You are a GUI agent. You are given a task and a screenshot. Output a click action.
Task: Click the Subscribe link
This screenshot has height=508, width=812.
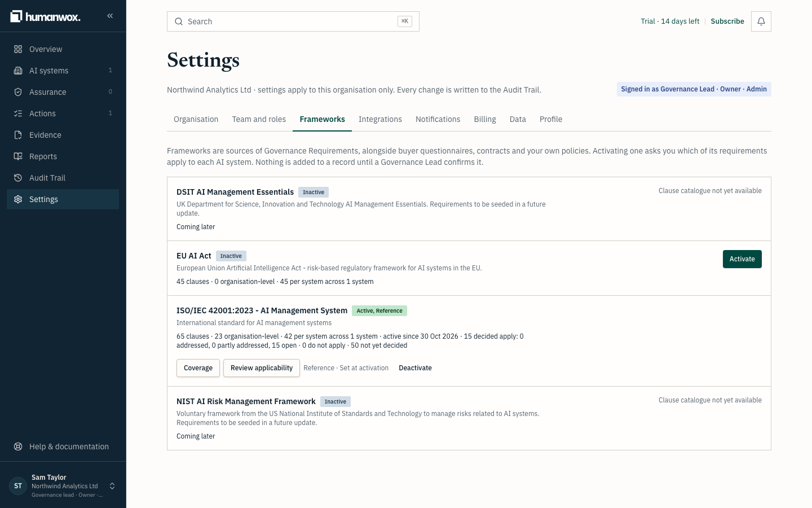(727, 21)
